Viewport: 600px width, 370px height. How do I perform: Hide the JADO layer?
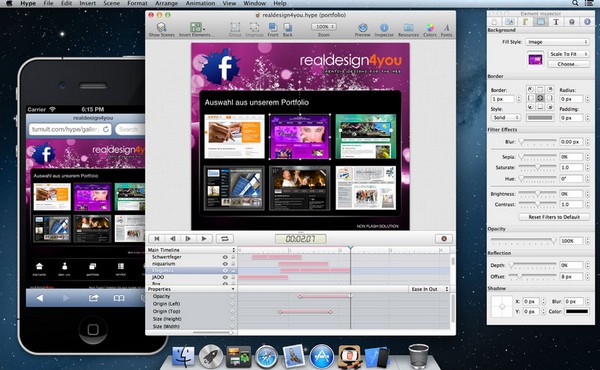pyautogui.click(x=225, y=277)
